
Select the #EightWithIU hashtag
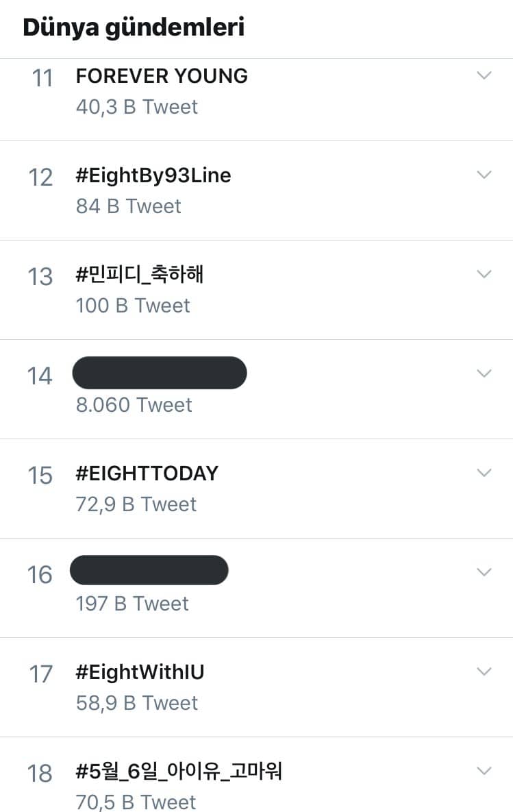(140, 672)
